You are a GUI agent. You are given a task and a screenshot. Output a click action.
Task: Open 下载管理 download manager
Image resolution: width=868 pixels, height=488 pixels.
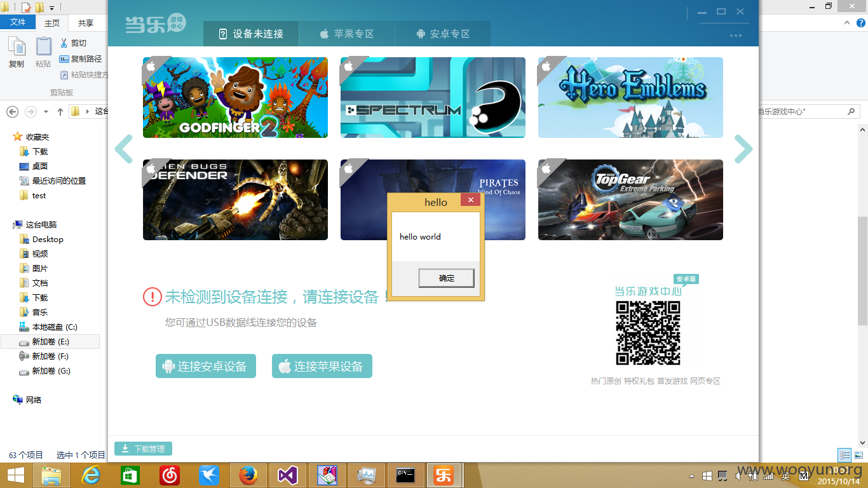tap(143, 449)
